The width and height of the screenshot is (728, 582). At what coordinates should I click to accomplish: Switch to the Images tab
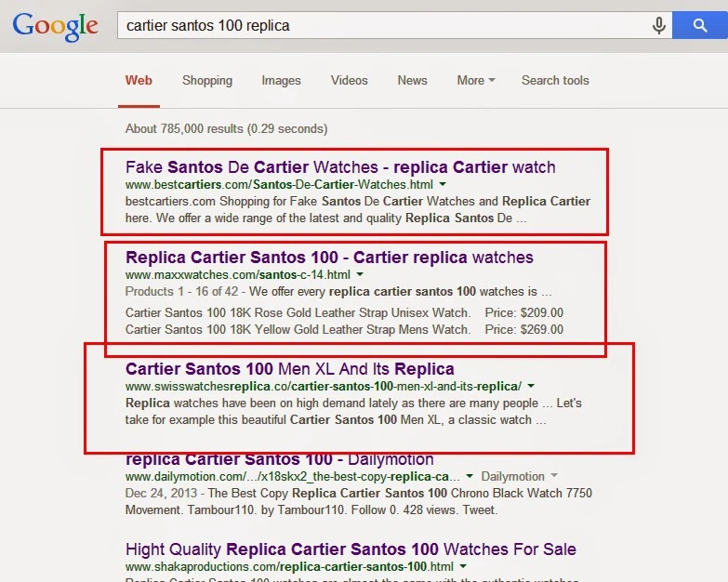(281, 80)
